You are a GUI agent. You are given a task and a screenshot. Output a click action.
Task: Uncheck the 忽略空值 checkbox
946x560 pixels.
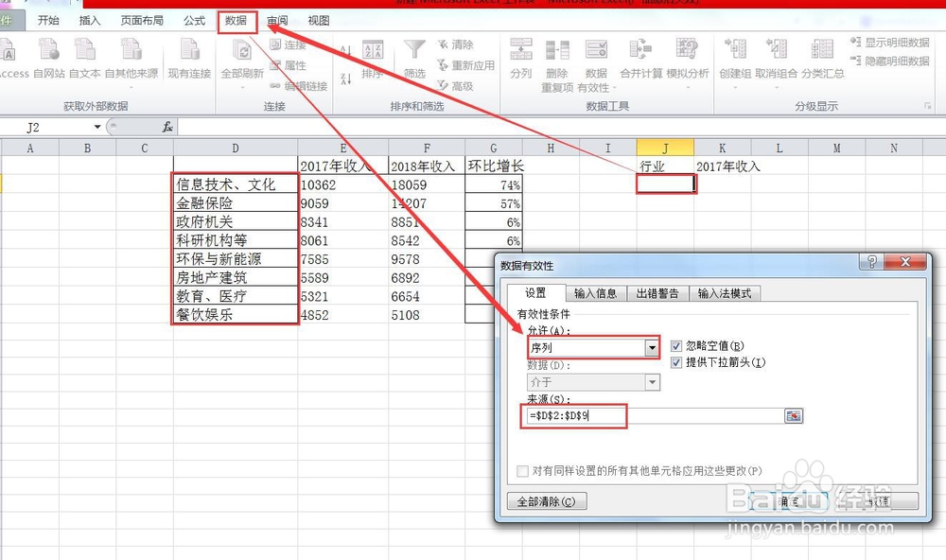(675, 345)
